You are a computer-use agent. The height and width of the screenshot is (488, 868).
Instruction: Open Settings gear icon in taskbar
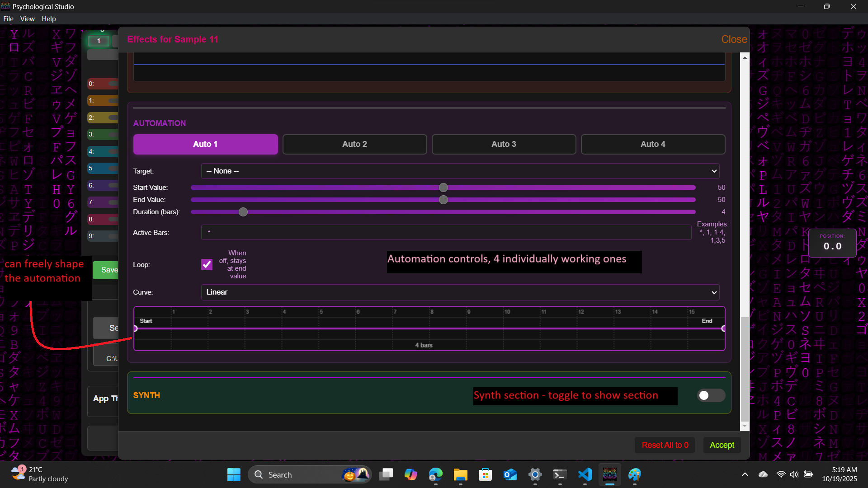[x=535, y=474]
